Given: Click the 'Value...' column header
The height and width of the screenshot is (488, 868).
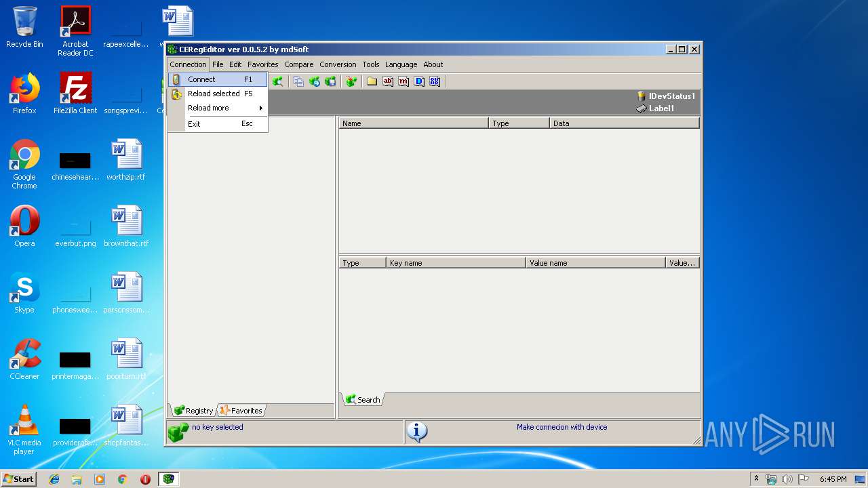Looking at the screenshot, I should [x=682, y=263].
